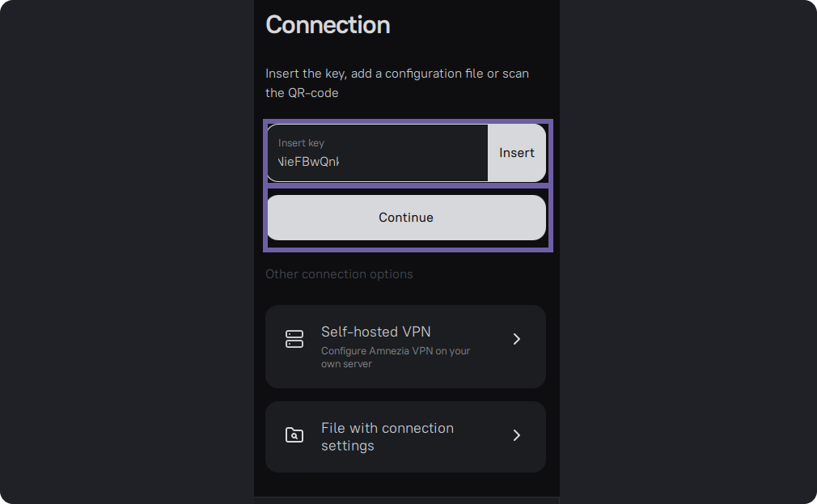Click the small Insert key field label

[x=301, y=143]
